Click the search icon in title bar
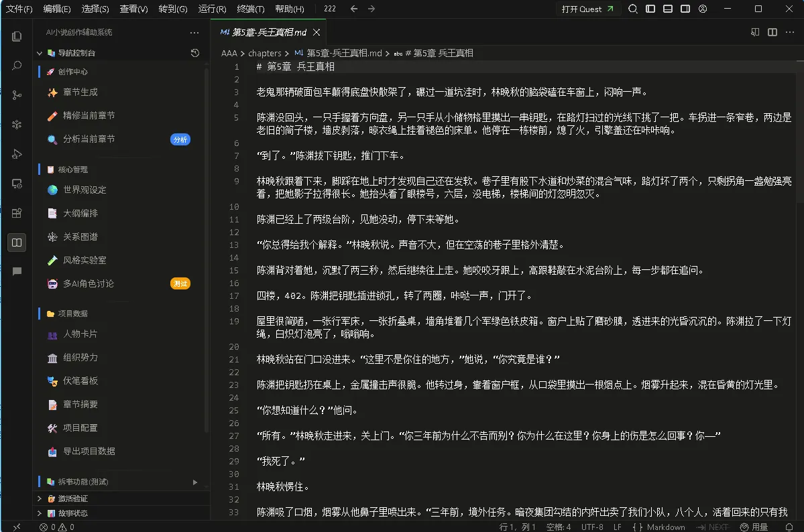Screen dimensions: 804x532 [x=633, y=9]
